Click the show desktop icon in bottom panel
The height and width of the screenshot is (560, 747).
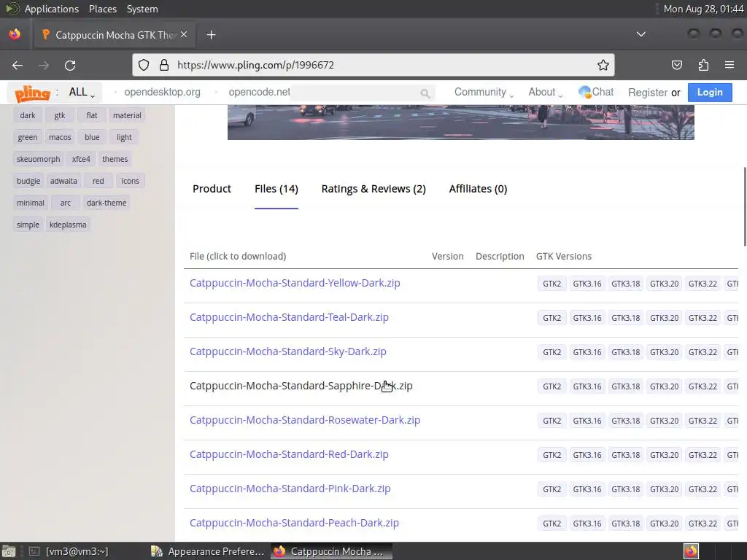pos(8,551)
